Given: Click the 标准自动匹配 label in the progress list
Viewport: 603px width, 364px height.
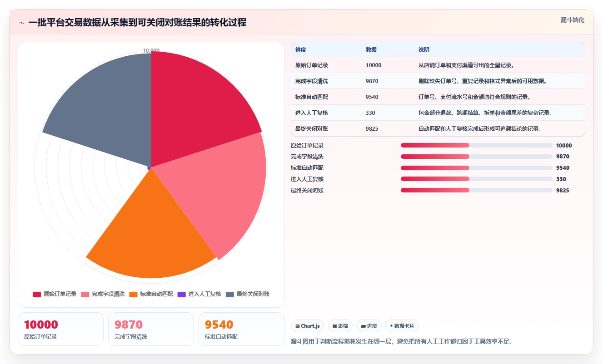Looking at the screenshot, I should click(x=307, y=168).
